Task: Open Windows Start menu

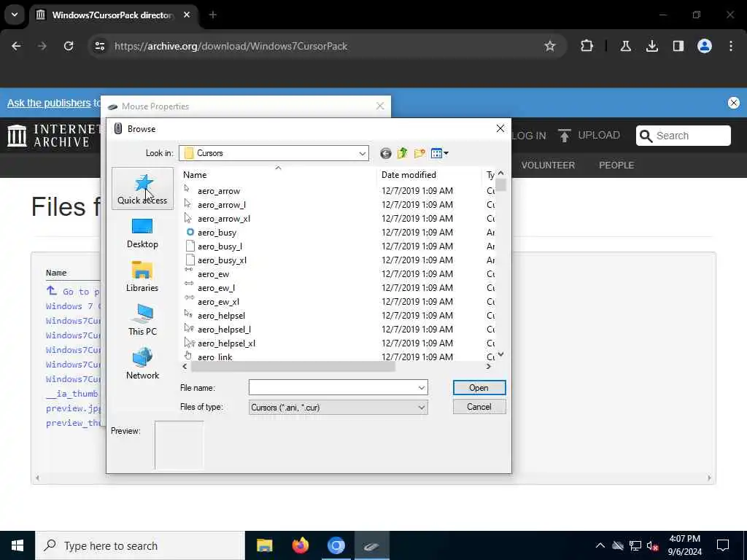Action: pyautogui.click(x=18, y=545)
